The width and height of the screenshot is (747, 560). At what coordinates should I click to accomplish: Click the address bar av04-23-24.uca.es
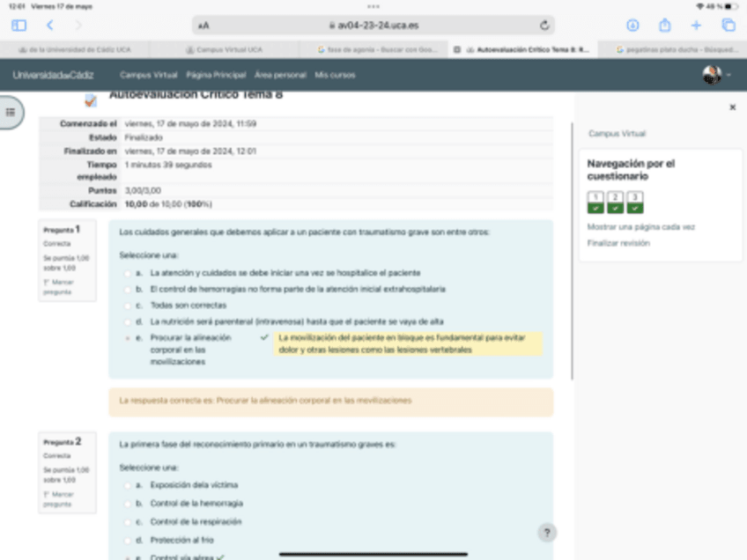point(373,26)
